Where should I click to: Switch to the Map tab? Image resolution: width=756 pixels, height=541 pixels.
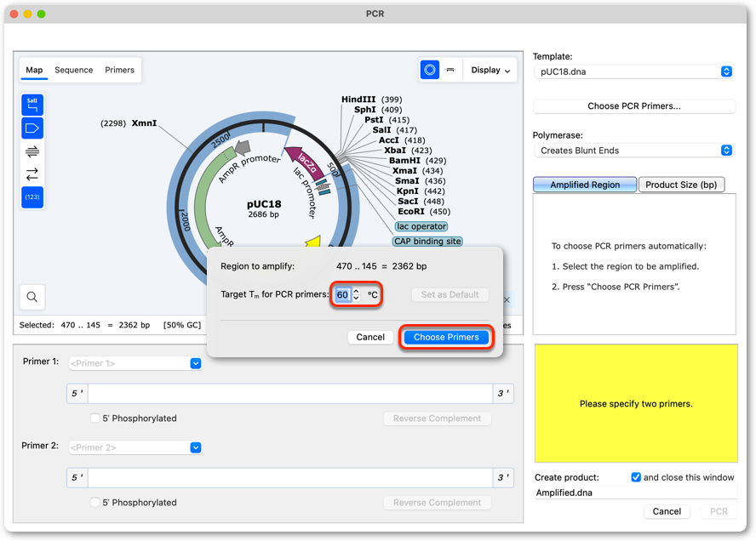click(34, 70)
